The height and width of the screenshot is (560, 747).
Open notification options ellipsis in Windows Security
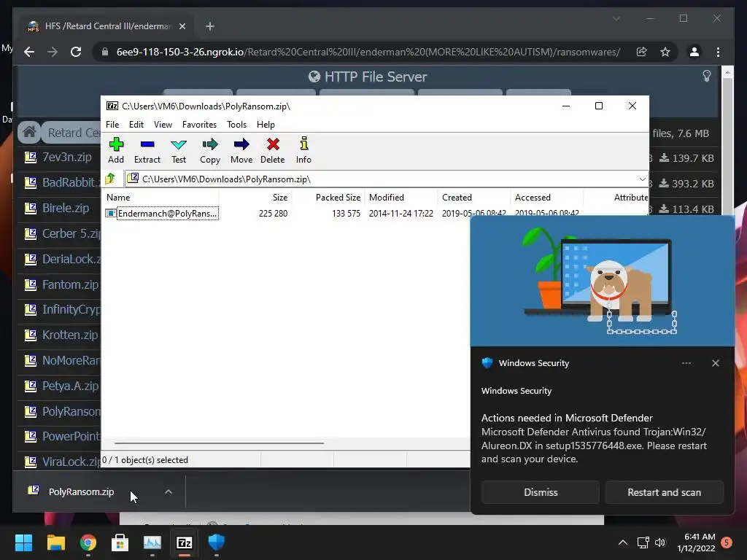coord(686,363)
